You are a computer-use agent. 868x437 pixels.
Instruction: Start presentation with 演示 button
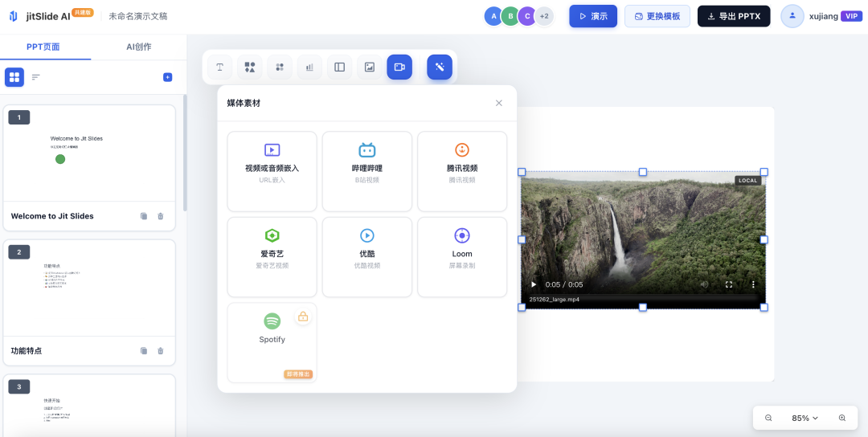[593, 16]
